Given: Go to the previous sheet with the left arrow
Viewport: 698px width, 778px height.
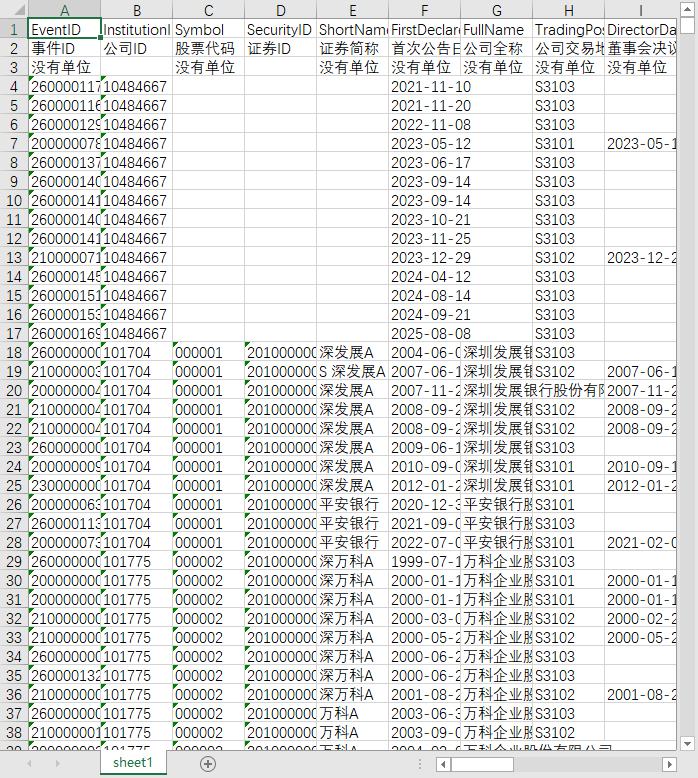Looking at the screenshot, I should 29,764.
